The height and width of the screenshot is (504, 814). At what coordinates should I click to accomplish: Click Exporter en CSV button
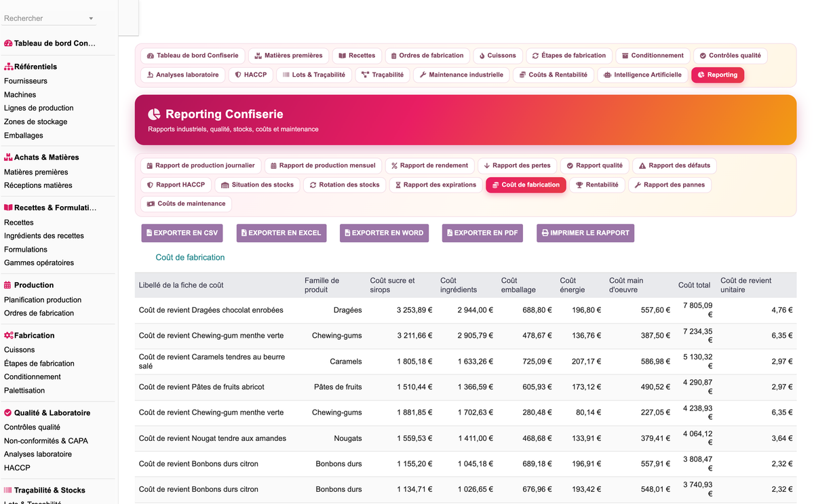click(x=182, y=233)
